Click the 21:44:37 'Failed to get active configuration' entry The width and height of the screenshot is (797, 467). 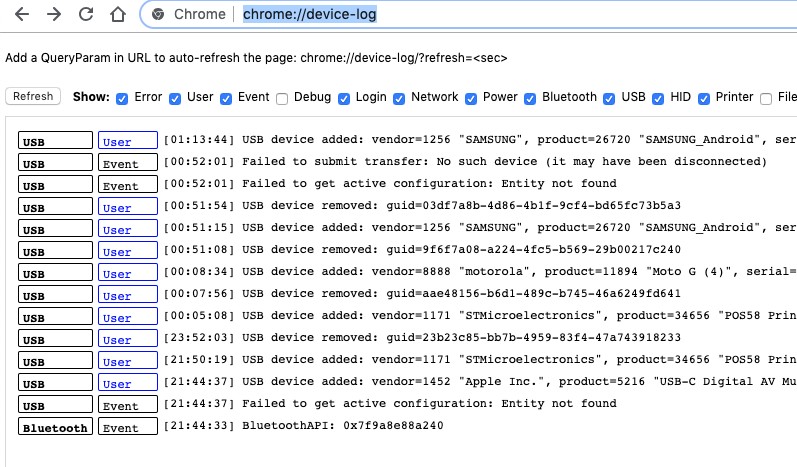pyautogui.click(x=429, y=403)
